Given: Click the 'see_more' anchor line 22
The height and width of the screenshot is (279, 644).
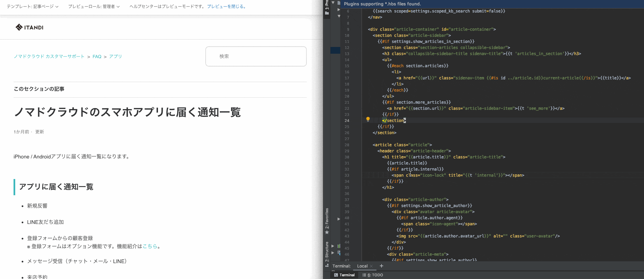Looking at the screenshot, I should tap(476, 108).
